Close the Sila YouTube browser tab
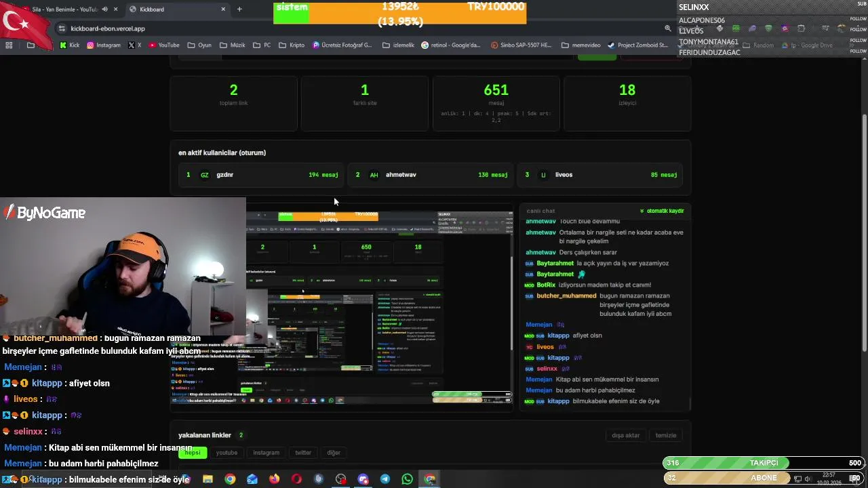Viewport: 868px width, 488px height. (116, 9)
